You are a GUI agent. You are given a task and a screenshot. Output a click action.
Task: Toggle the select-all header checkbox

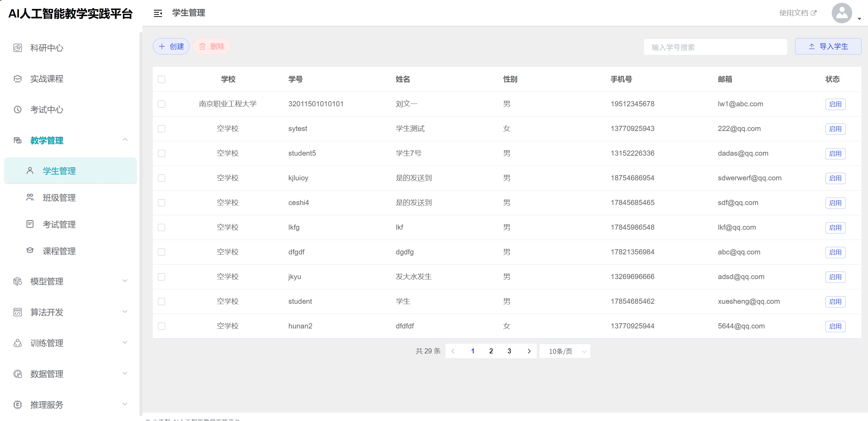[x=161, y=80]
